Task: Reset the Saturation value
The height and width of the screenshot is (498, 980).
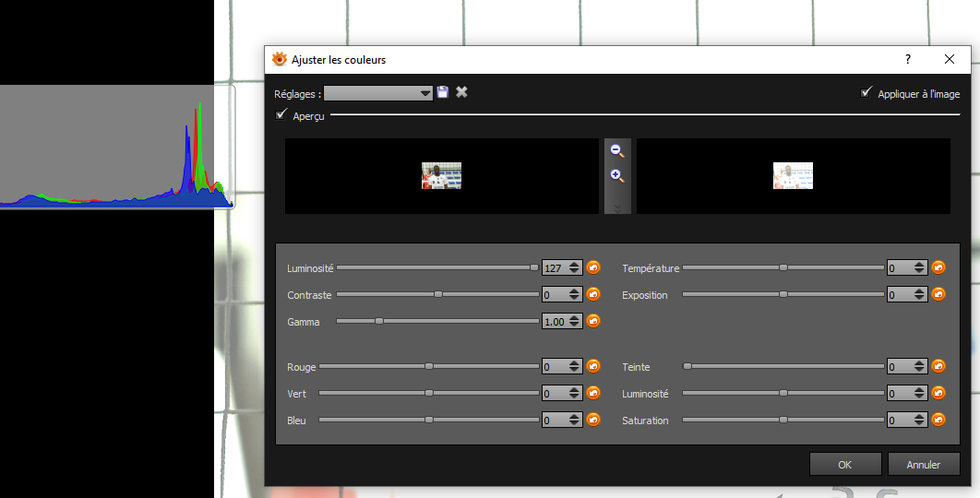Action: (x=938, y=420)
